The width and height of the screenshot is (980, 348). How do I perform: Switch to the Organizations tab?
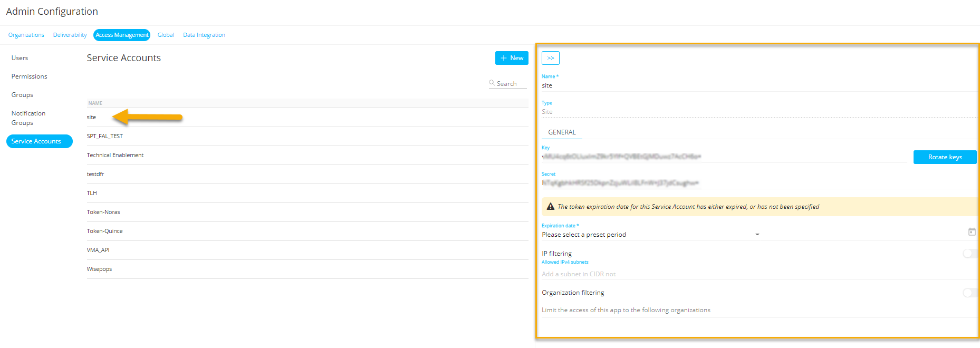coord(26,35)
